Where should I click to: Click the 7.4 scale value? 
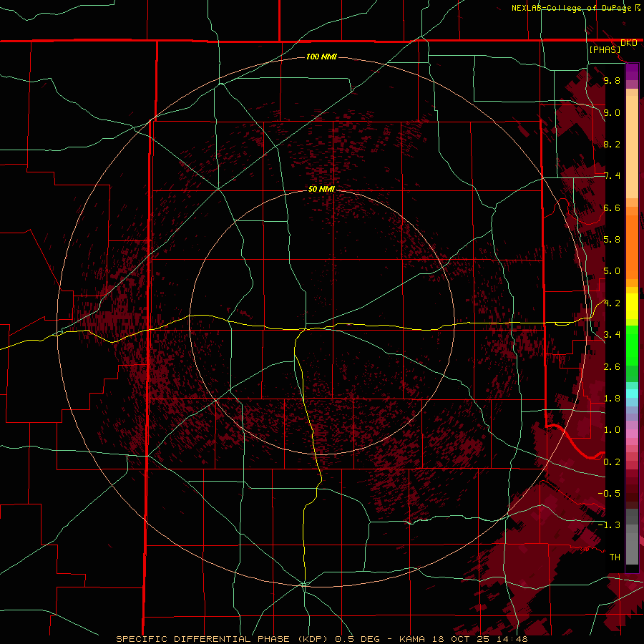click(x=612, y=176)
